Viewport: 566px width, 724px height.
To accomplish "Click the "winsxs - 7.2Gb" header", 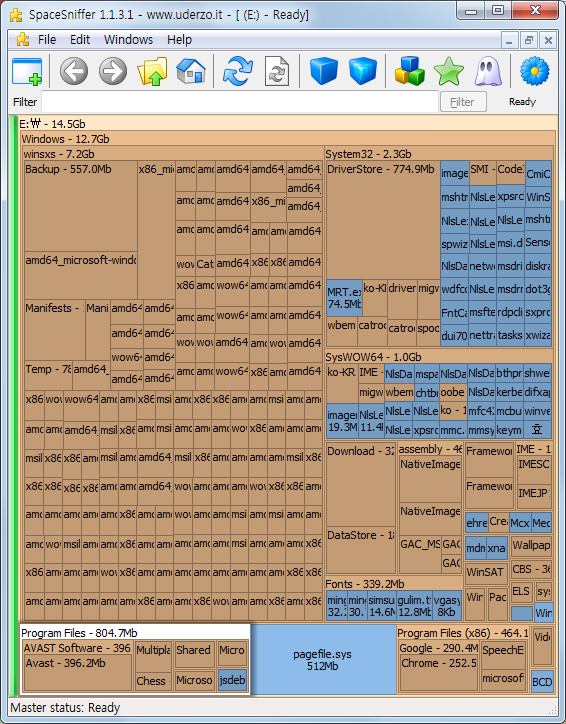I will tap(59, 154).
